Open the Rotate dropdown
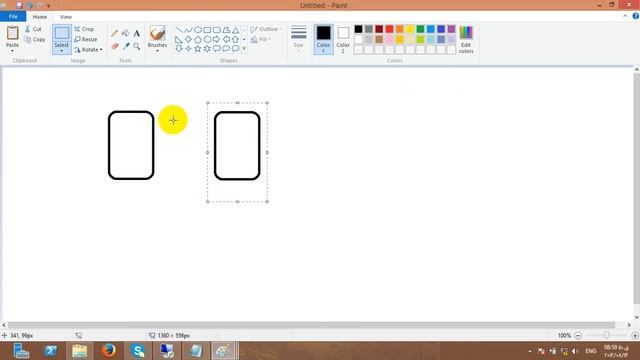Viewport: 640px width, 360px height. click(88, 49)
